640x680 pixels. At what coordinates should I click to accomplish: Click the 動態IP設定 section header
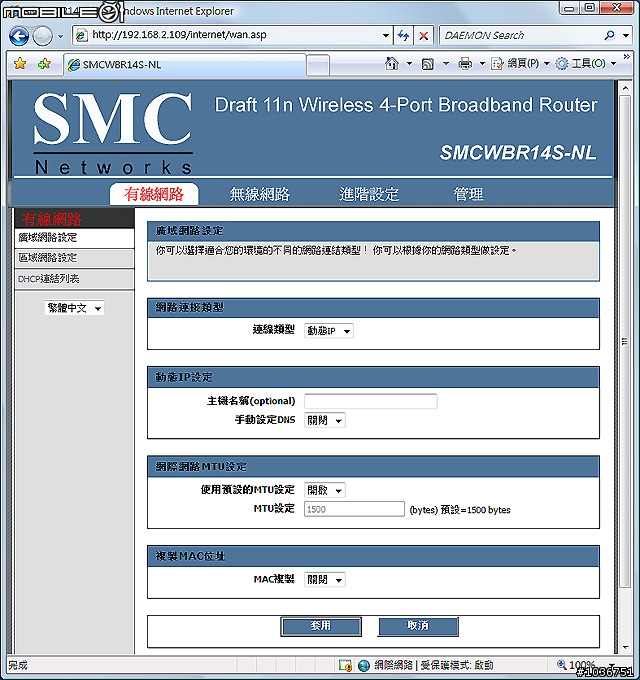[x=373, y=377]
